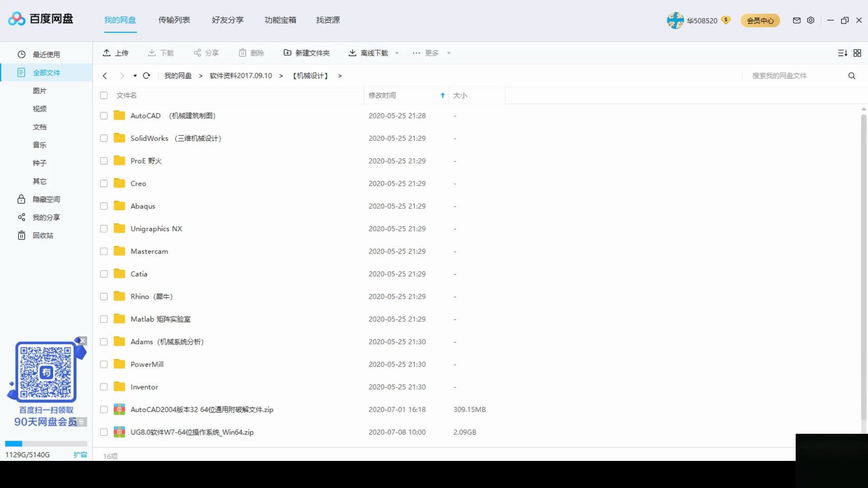Refresh the current folder listing
The image size is (868, 488).
pyautogui.click(x=146, y=75)
